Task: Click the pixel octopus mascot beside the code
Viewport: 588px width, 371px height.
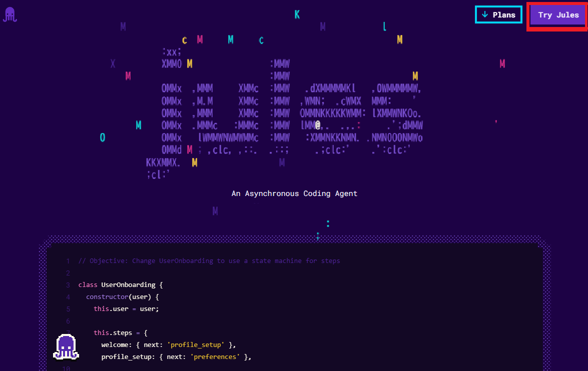Action: pyautogui.click(x=66, y=347)
